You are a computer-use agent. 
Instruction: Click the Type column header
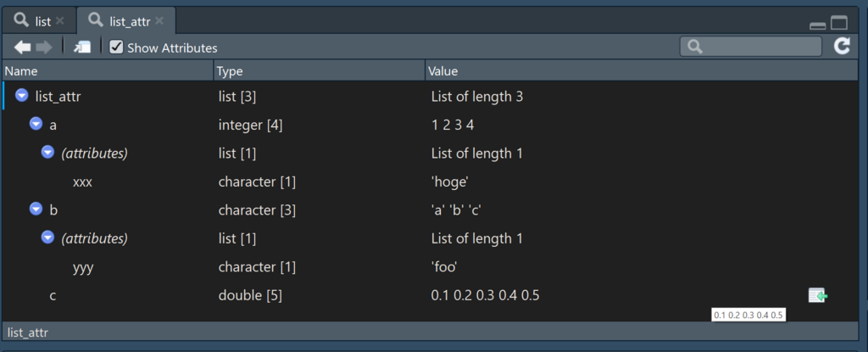pyautogui.click(x=320, y=71)
